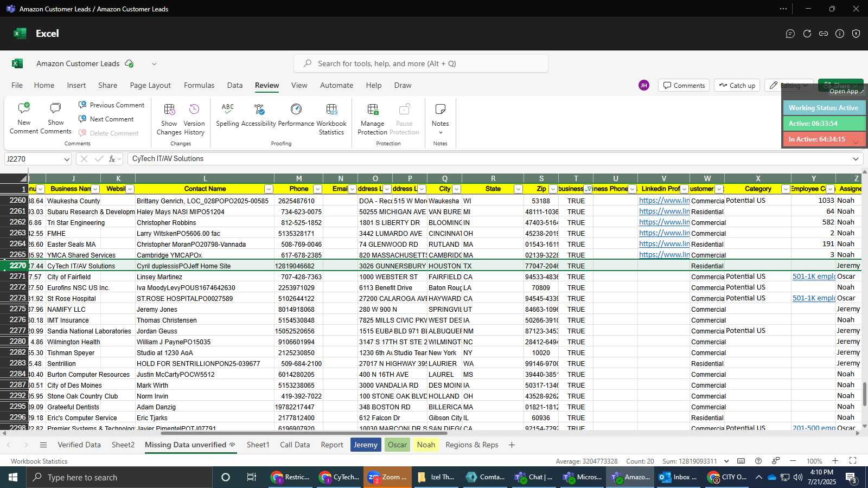Click the confirm formula checkmark icon
Image resolution: width=868 pixels, height=488 pixels.
tap(99, 159)
